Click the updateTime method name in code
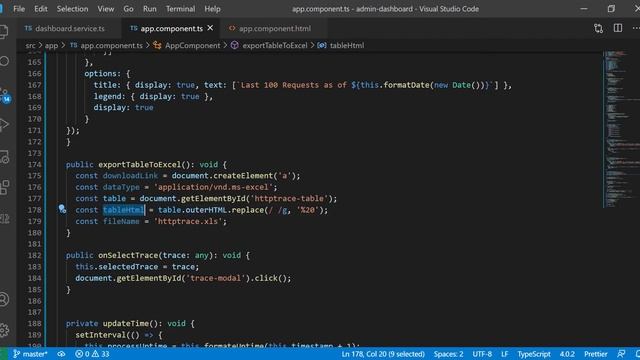The height and width of the screenshot is (360, 640). 126,323
